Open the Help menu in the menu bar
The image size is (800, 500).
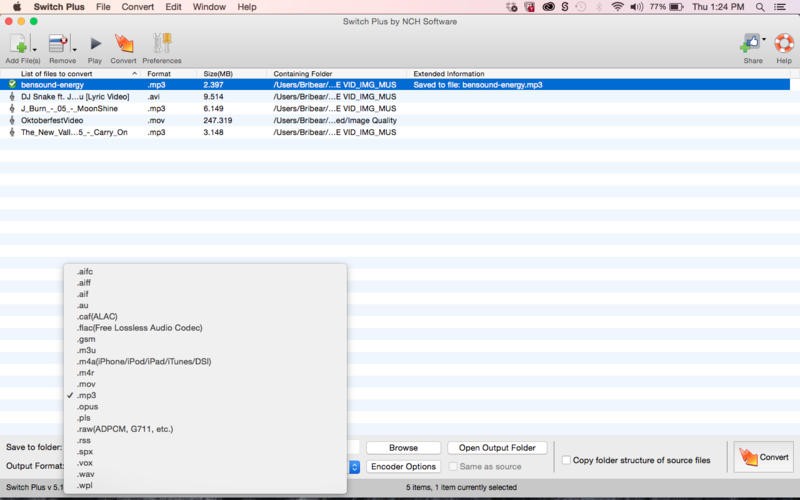[247, 7]
